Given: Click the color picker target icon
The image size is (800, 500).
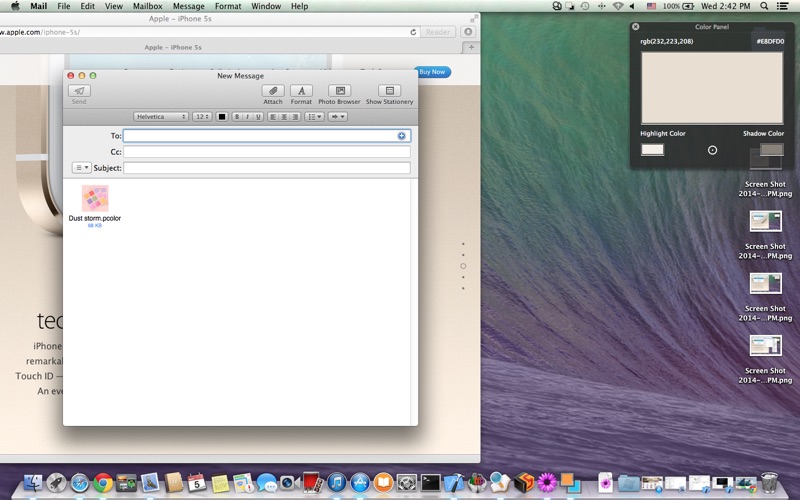Looking at the screenshot, I should point(712,150).
